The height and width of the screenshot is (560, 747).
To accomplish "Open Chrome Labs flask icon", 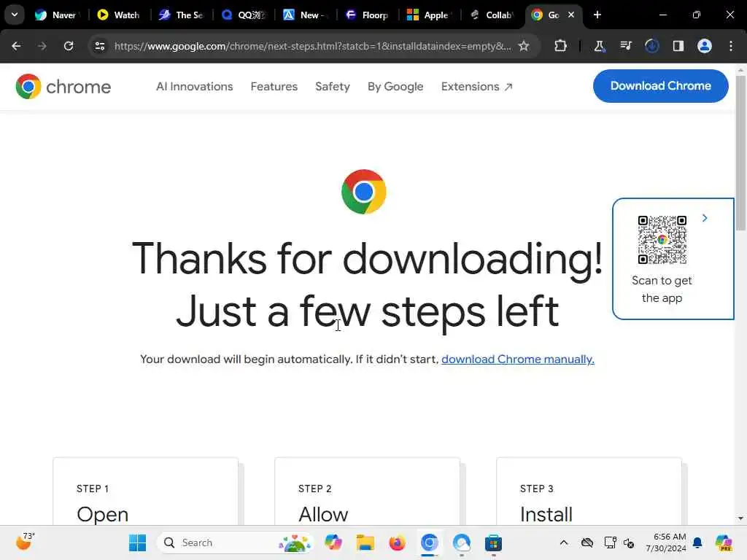I will coord(600,46).
